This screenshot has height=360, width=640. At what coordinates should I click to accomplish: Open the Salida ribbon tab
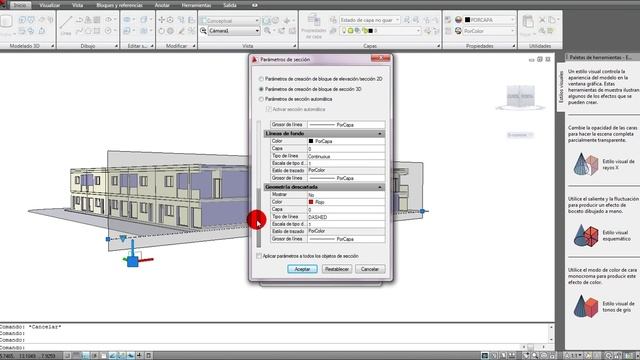230,5
